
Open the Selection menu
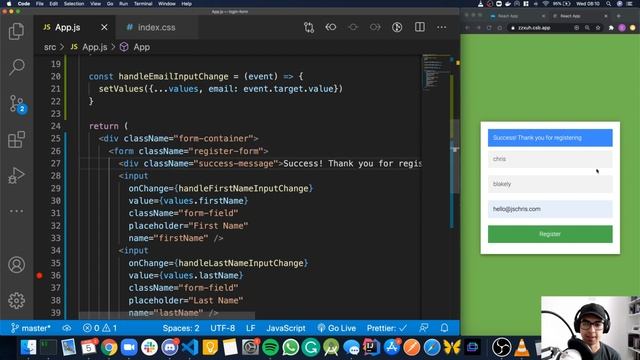click(74, 4)
